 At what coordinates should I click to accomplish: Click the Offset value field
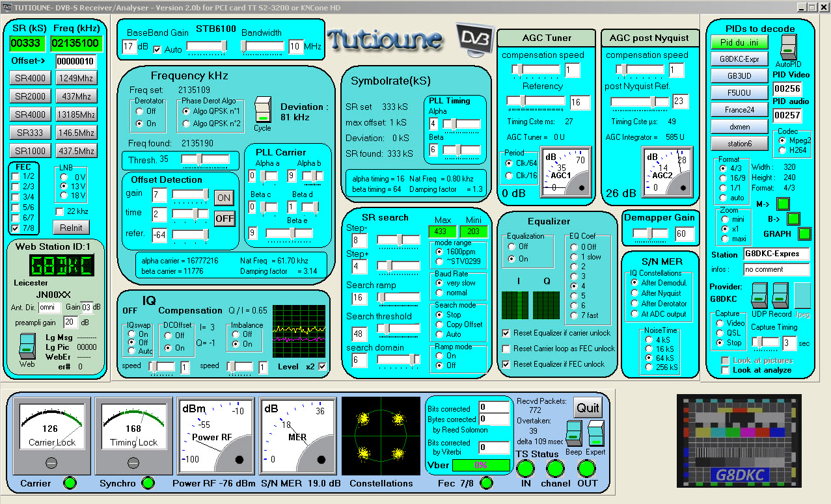coord(76,62)
